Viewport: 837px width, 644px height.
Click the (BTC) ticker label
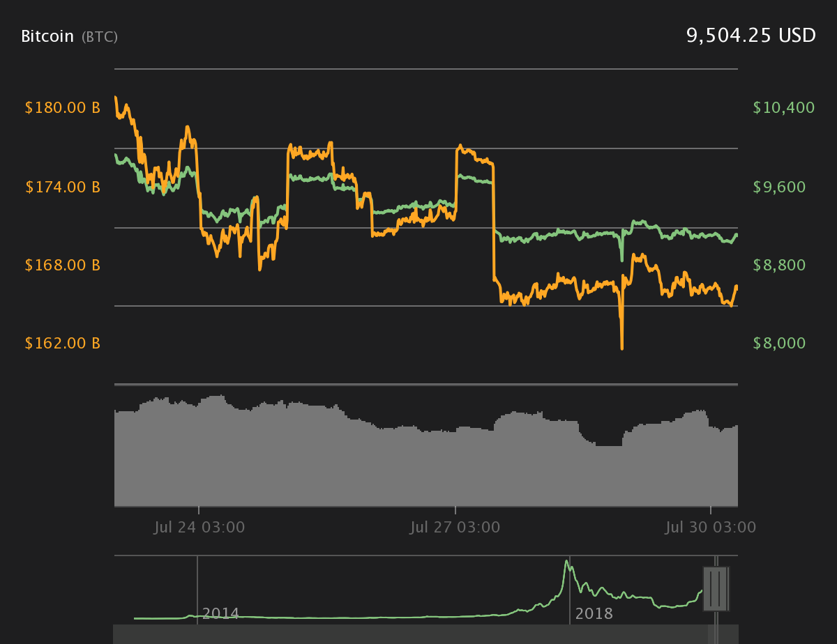(x=100, y=37)
